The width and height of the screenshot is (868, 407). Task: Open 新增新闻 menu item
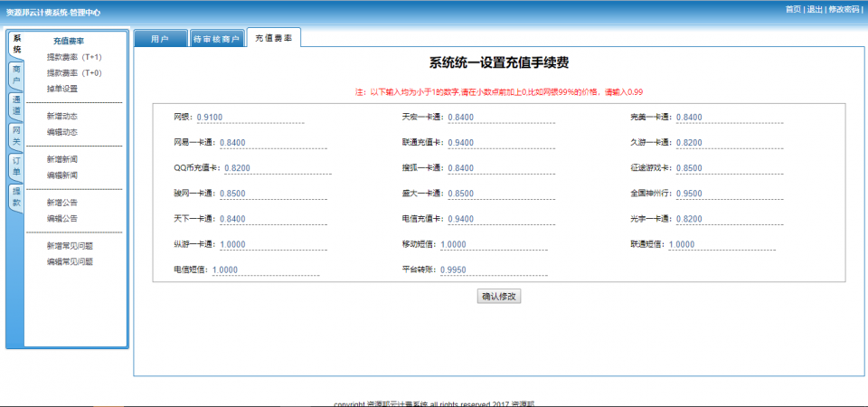(x=62, y=159)
